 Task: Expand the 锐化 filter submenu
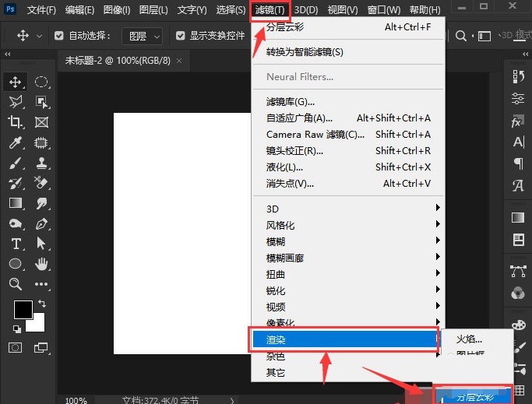(348, 290)
